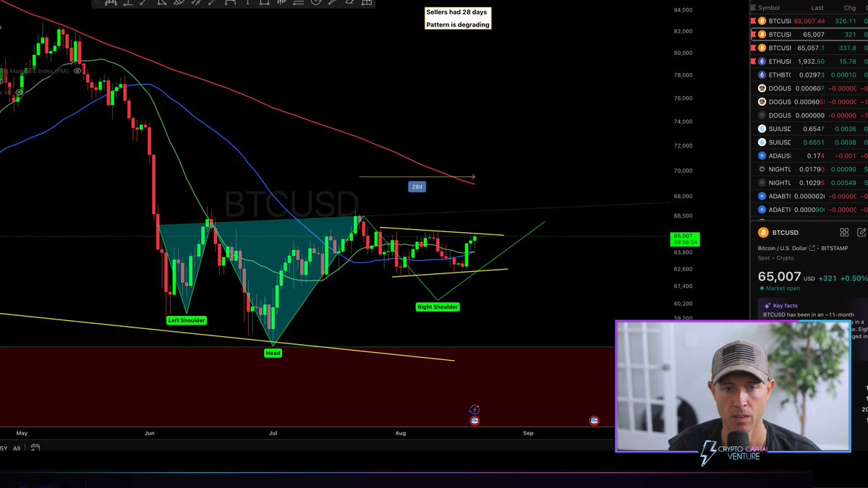Toggle the red flag on the 65,007.44 row
The image size is (868, 488).
pos(753,21)
